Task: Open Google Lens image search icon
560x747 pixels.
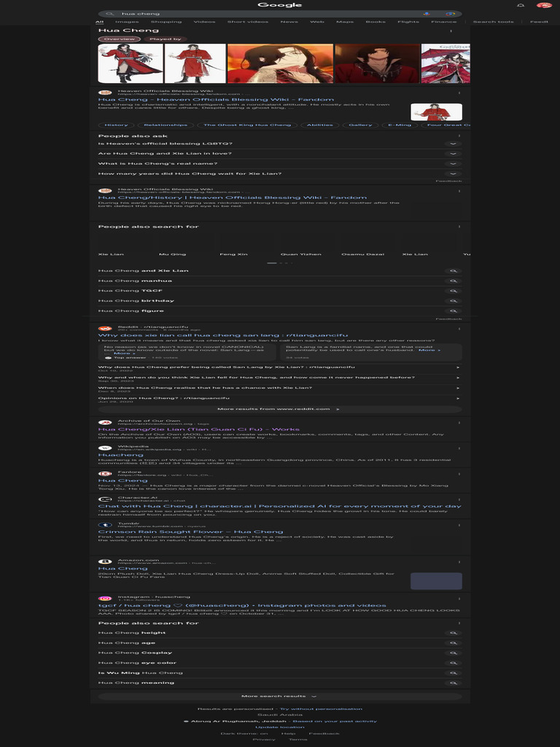Action: 451,14
